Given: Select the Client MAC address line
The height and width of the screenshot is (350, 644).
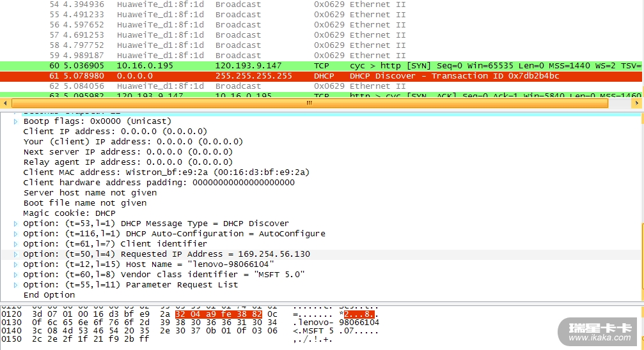Looking at the screenshot, I should [166, 172].
